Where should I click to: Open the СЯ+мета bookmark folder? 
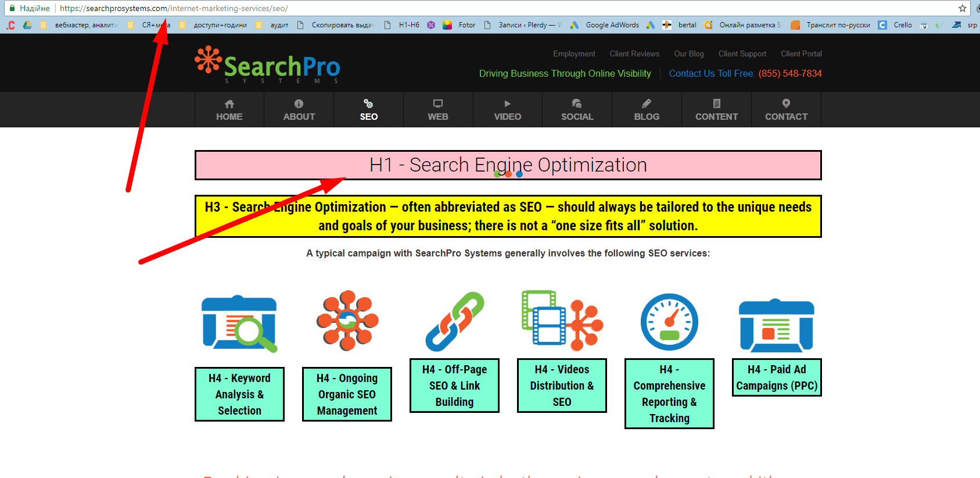pyautogui.click(x=149, y=25)
